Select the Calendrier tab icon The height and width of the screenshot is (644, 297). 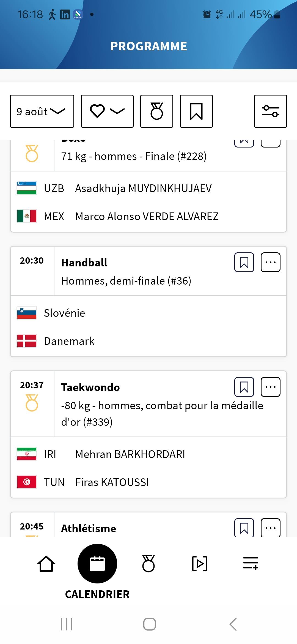97,564
